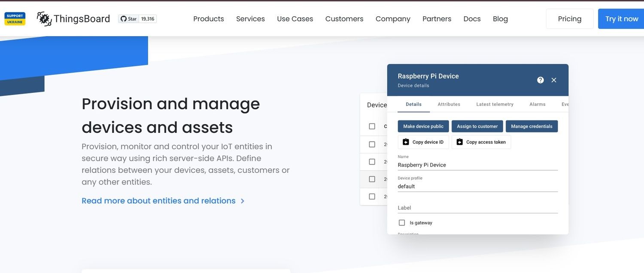Screen dimensions: 644x273
Task: Click the chevron next to Read more link
Action: pyautogui.click(x=243, y=201)
